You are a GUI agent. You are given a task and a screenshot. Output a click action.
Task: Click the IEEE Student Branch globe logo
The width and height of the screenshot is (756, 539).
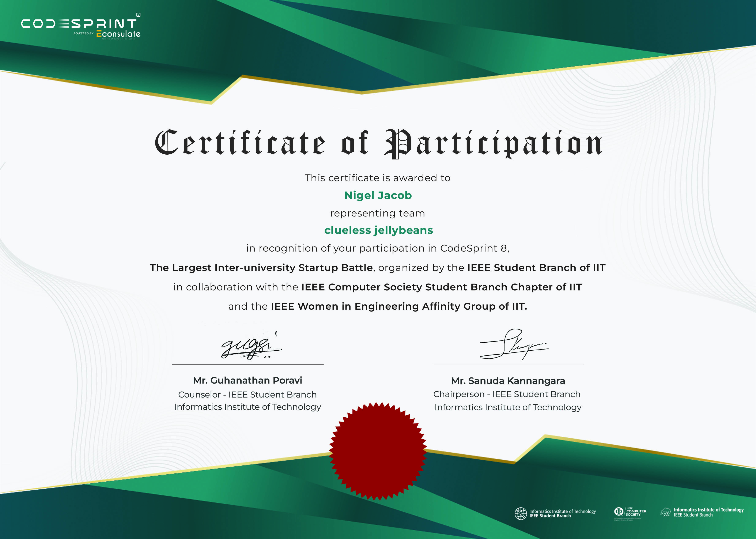coord(521,513)
